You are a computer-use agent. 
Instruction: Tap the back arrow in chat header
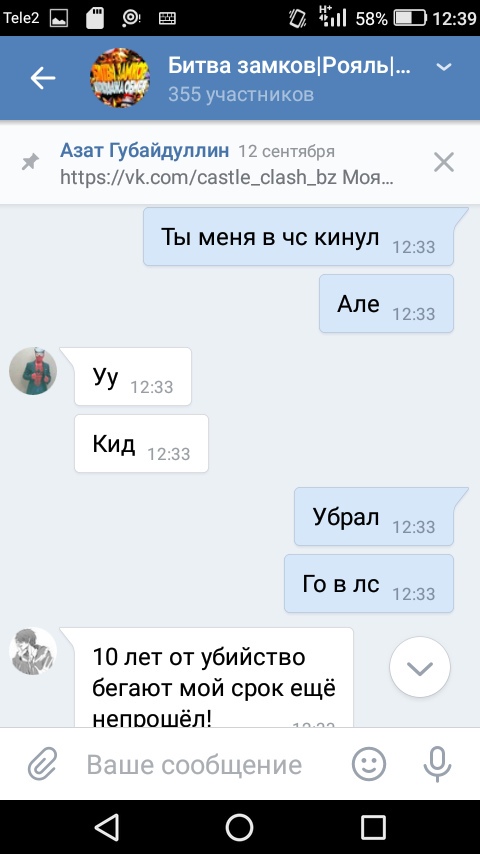point(42,78)
